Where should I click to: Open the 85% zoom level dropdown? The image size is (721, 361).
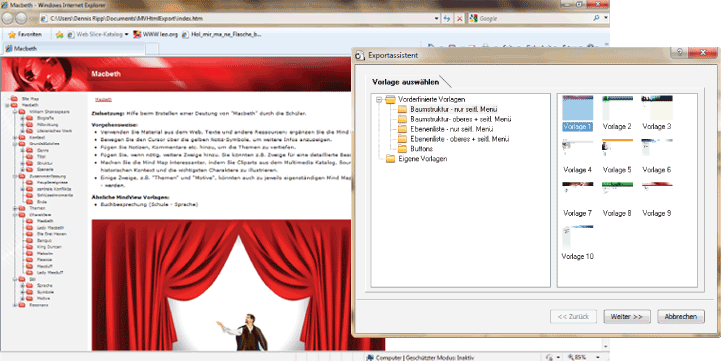[597, 357]
